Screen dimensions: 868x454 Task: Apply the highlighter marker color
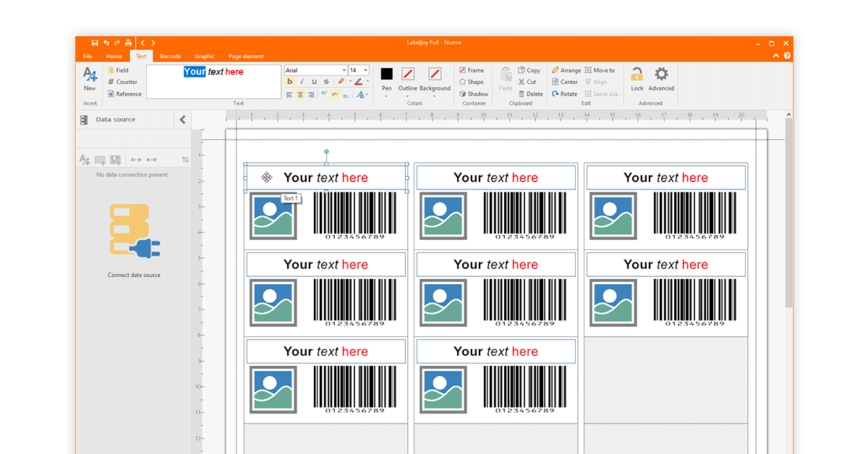point(341,81)
